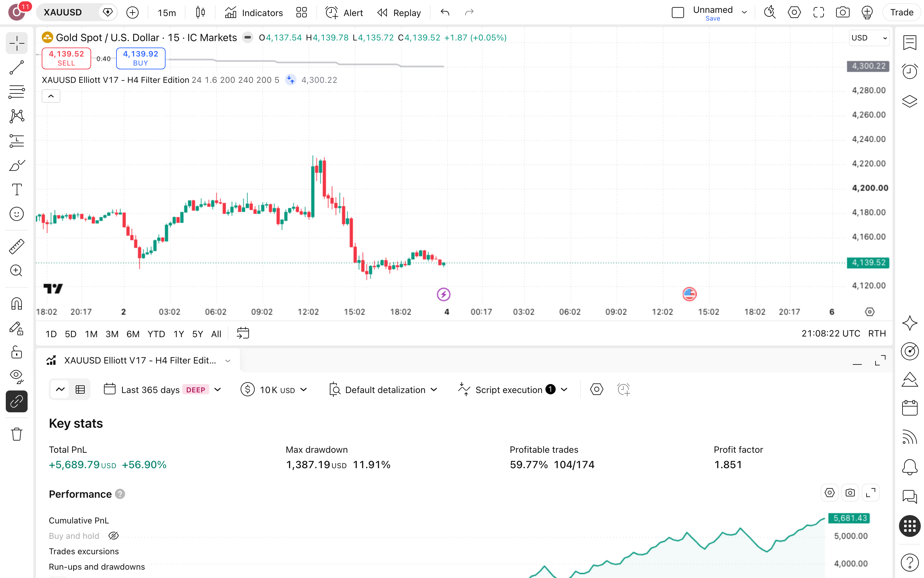The height and width of the screenshot is (578, 924).
Task: Show Buy and hold series
Action: pos(113,536)
